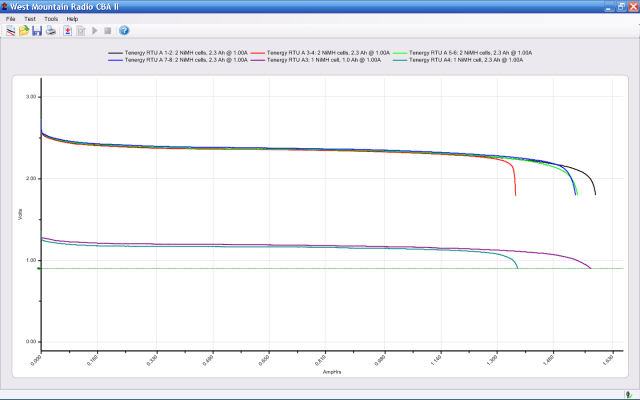The height and width of the screenshot is (400, 640).
Task: Open the Test menu
Action: pyautogui.click(x=30, y=19)
